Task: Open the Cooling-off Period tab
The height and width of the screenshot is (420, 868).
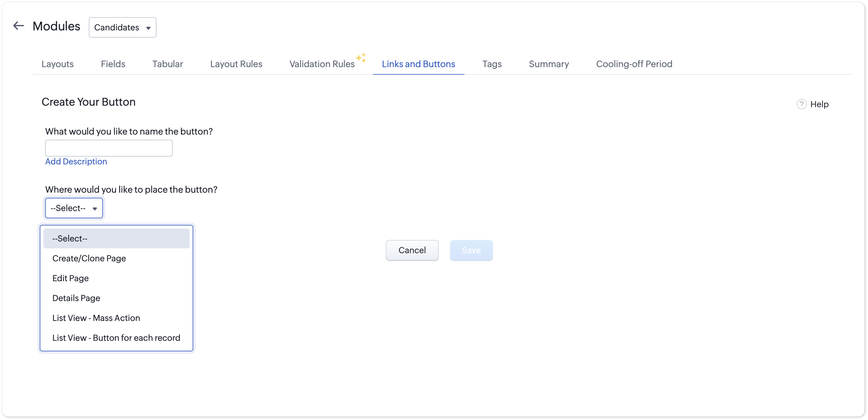Action: pyautogui.click(x=634, y=64)
